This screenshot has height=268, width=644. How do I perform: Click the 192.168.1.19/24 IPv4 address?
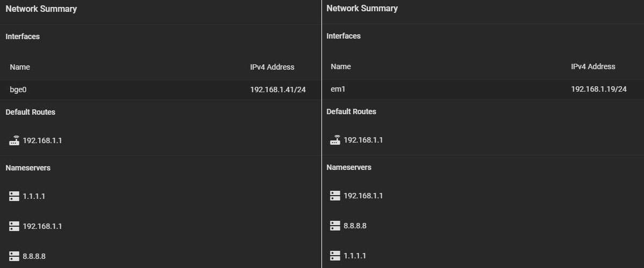click(x=599, y=90)
